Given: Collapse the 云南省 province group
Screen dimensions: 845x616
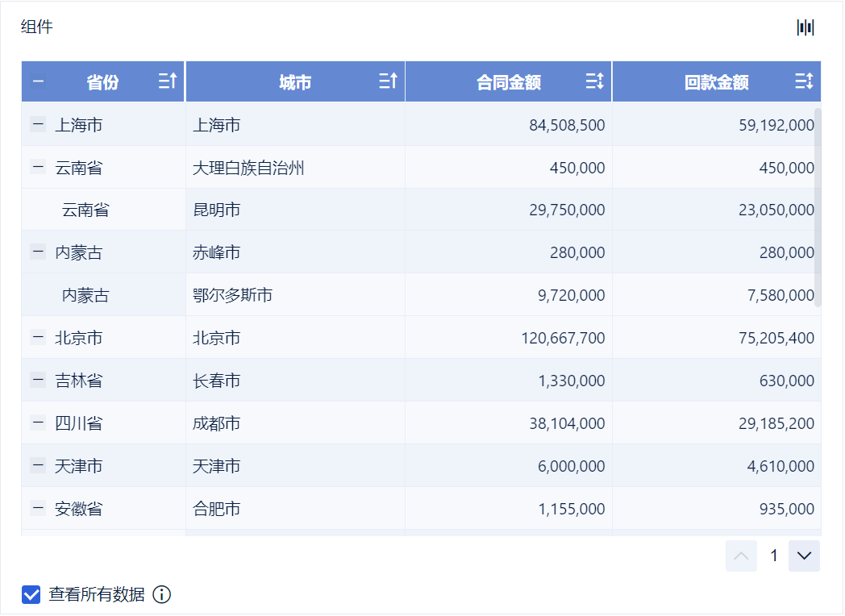Looking at the screenshot, I should pos(38,167).
